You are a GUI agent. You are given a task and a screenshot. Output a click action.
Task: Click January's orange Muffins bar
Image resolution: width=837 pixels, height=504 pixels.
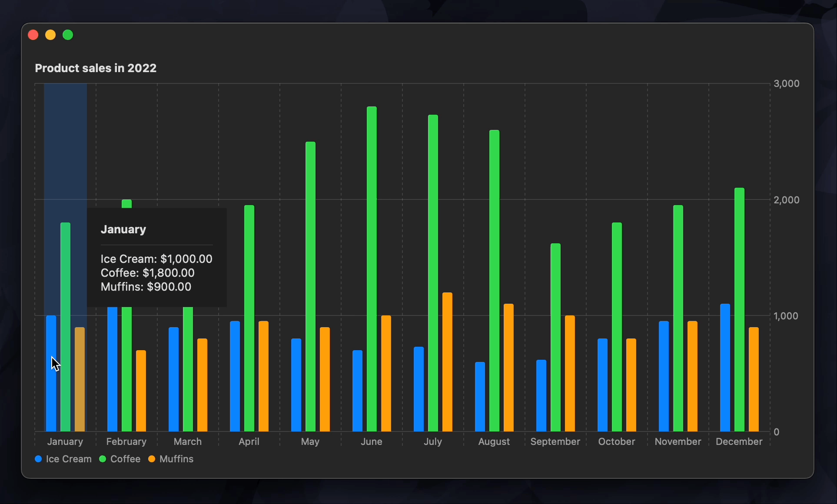(x=80, y=379)
